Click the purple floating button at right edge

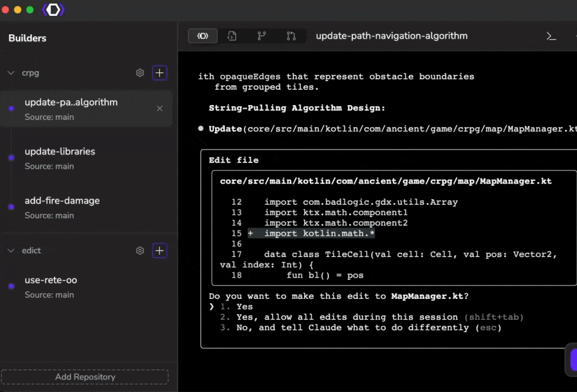click(x=573, y=360)
